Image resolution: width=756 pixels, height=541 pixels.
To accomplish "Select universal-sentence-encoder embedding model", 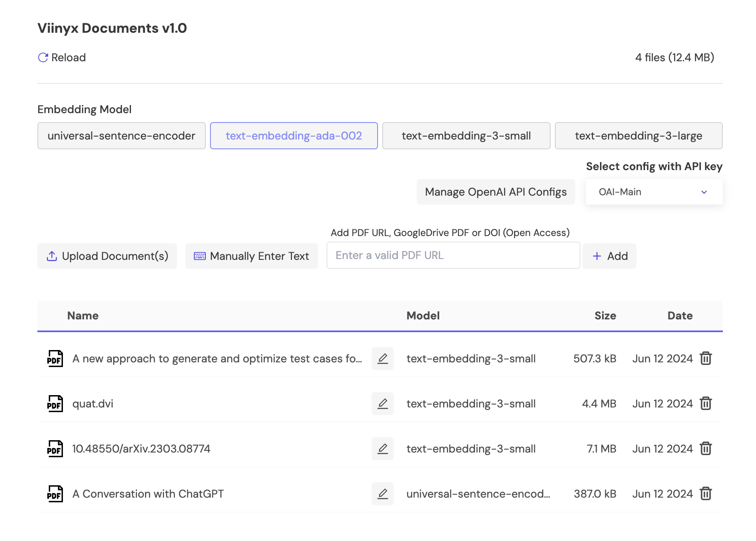I will [121, 136].
